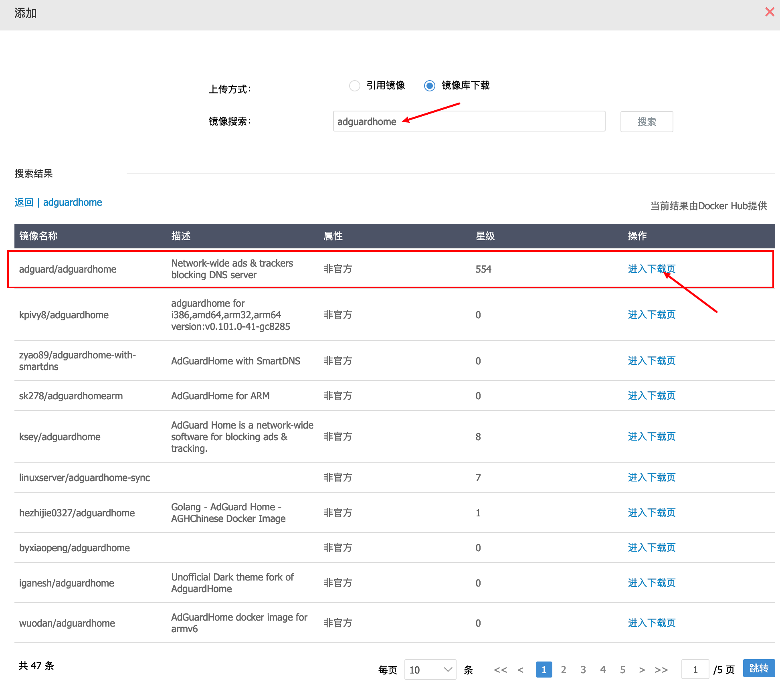Open download page for adguard/adguardhome

(x=651, y=269)
